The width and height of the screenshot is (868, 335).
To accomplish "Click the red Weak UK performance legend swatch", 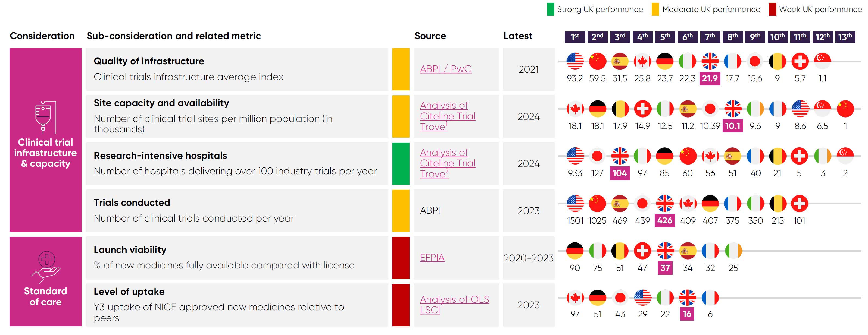I will (x=772, y=10).
